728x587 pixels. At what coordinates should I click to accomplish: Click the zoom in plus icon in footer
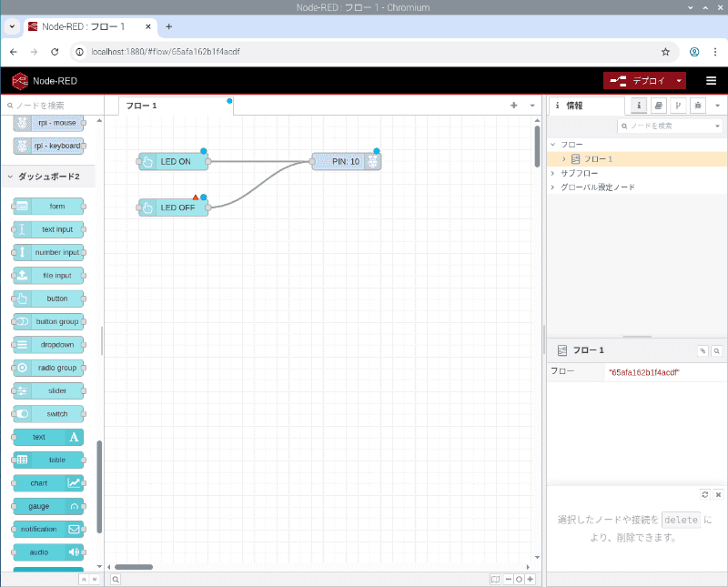tap(531, 579)
